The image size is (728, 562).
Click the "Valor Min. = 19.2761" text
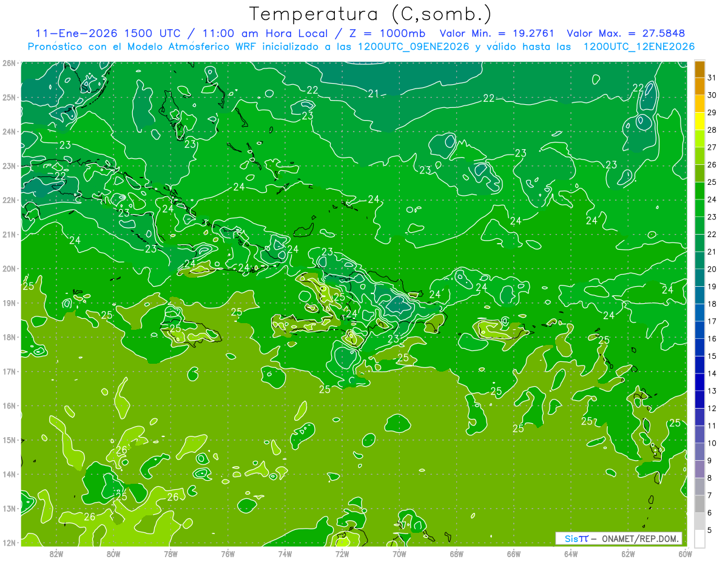click(497, 33)
